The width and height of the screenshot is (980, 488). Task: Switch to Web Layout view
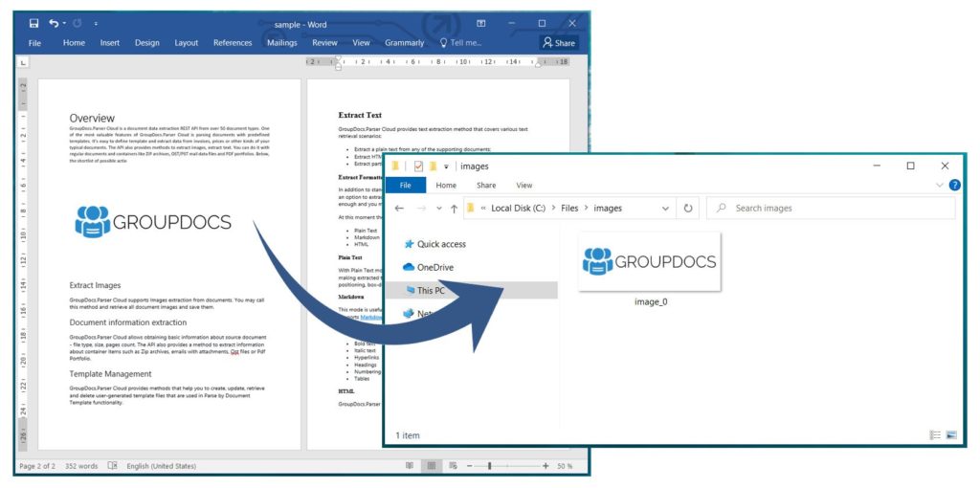(x=453, y=466)
